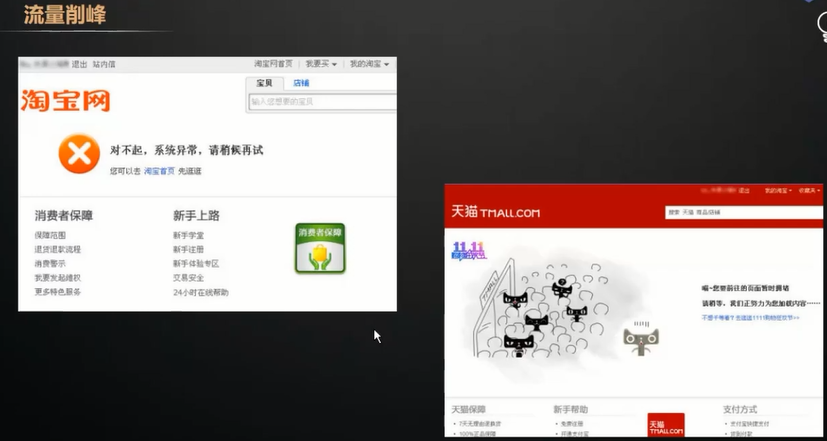The width and height of the screenshot is (827, 441).
Task: Open 保障范围 footer link
Action: [50, 235]
